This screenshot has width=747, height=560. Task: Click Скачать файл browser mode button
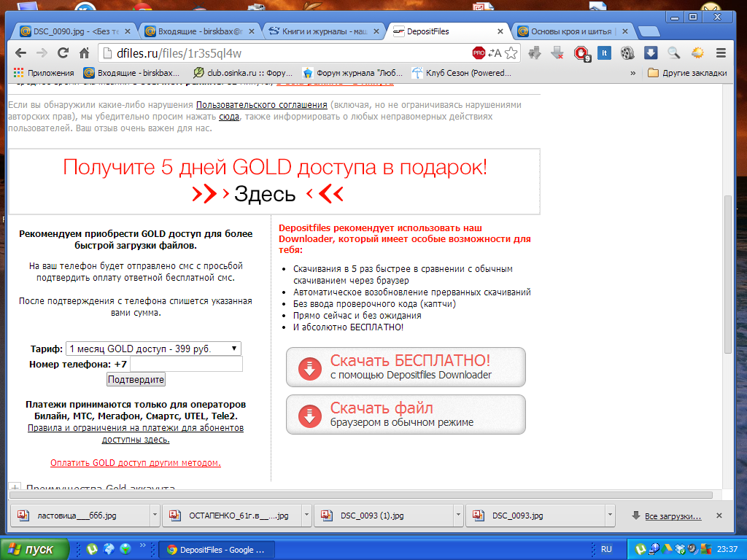[x=406, y=414]
